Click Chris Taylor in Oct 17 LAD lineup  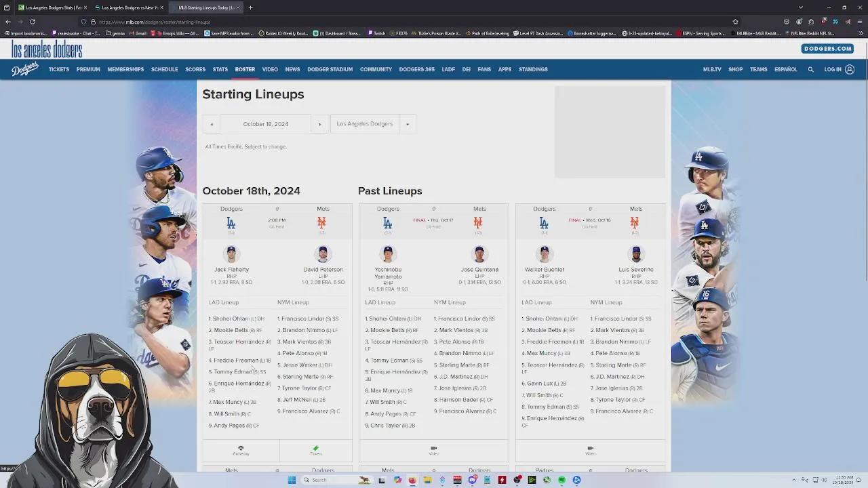385,426
